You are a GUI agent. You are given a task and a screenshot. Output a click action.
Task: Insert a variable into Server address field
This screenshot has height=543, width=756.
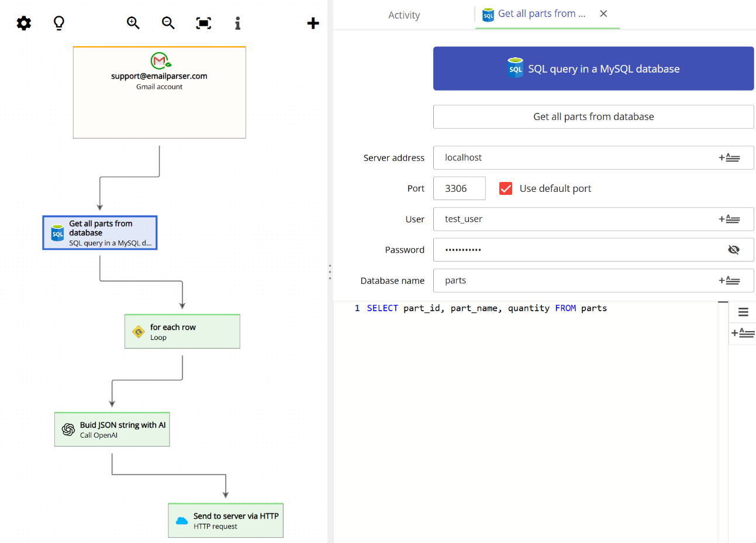tap(730, 157)
